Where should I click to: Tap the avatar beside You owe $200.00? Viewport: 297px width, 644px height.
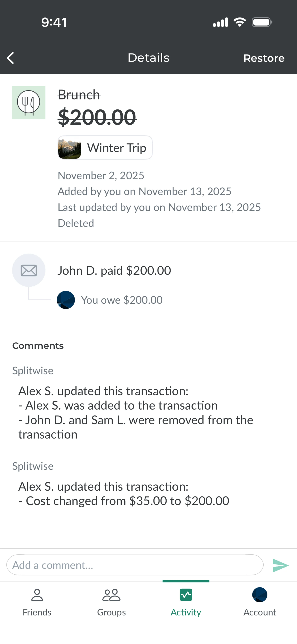(66, 300)
